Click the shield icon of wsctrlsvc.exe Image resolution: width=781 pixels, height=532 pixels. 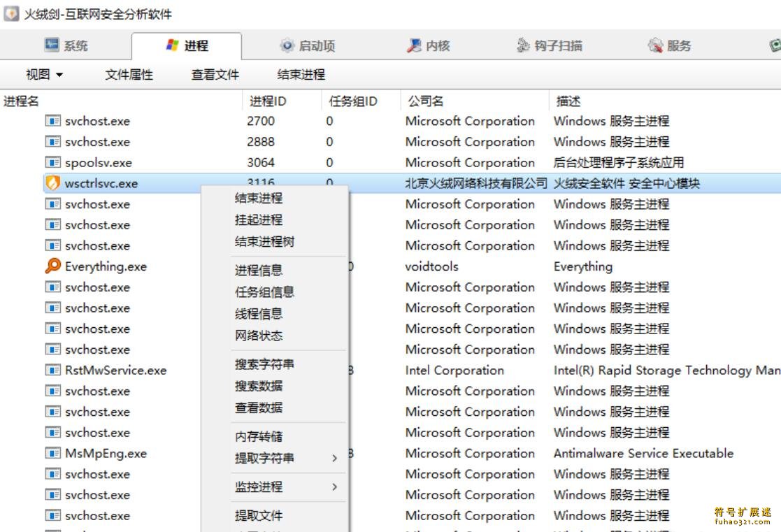click(52, 183)
